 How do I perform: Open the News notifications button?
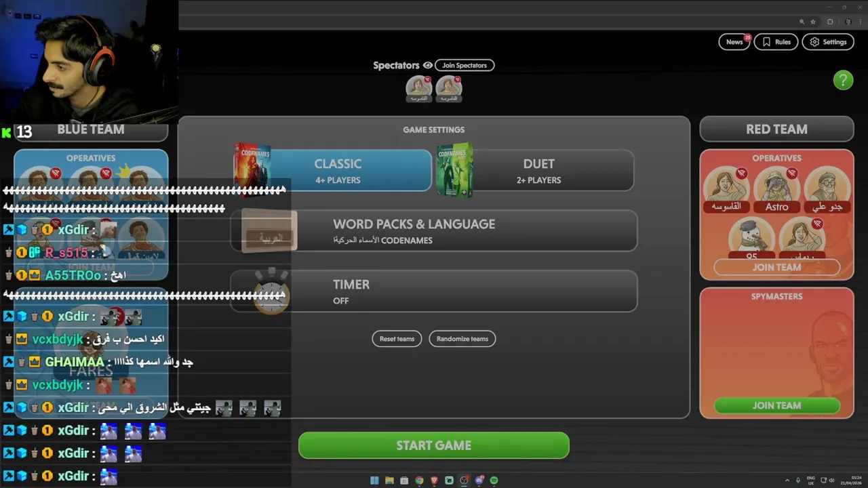[x=734, y=42]
